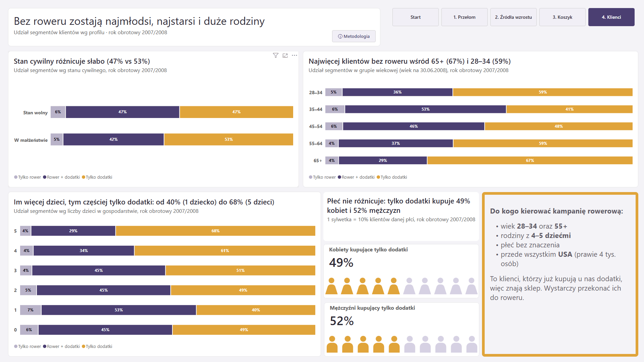This screenshot has width=644, height=362.
Task: Go to the Start page
Action: pos(416,17)
